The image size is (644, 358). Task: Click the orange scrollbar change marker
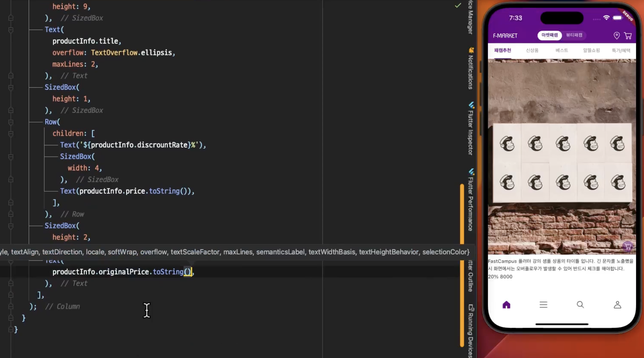(x=462, y=215)
